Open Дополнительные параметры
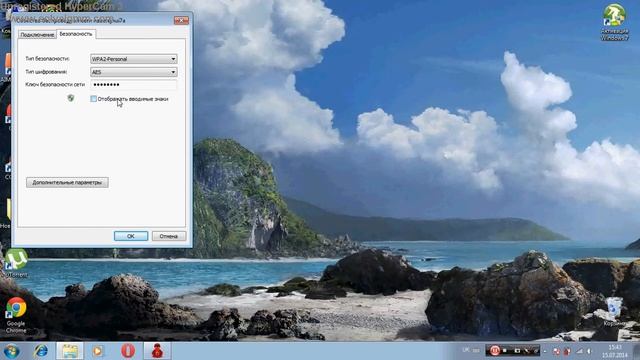Viewport: 640px width, 360px height. pos(67,182)
